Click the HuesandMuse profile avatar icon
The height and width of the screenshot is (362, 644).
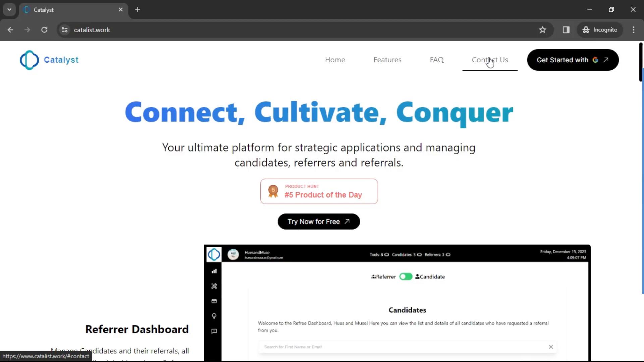coord(233,254)
